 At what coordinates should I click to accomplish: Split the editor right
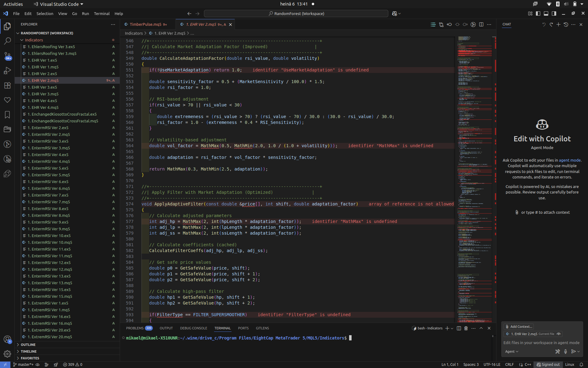(x=481, y=25)
